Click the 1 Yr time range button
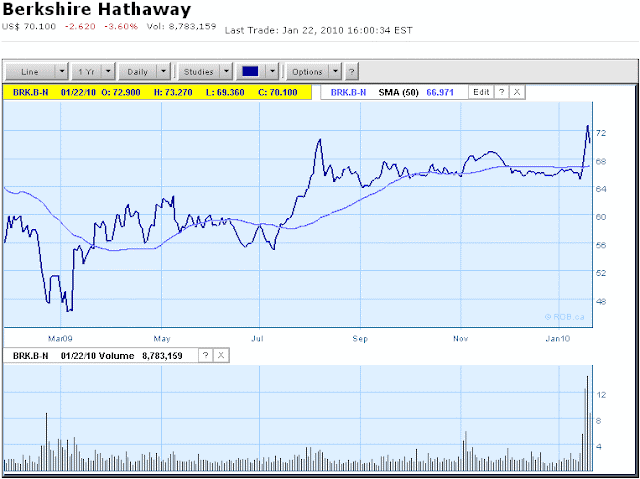640x479 pixels. coord(86,72)
